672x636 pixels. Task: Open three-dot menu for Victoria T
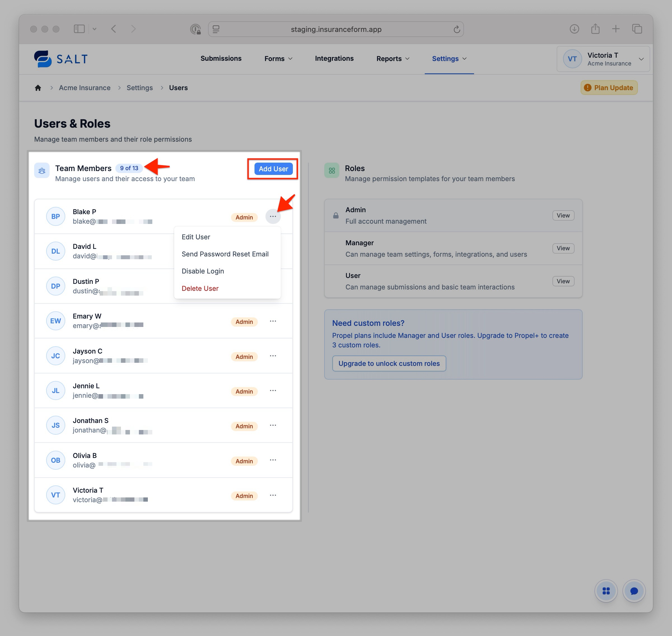273,495
